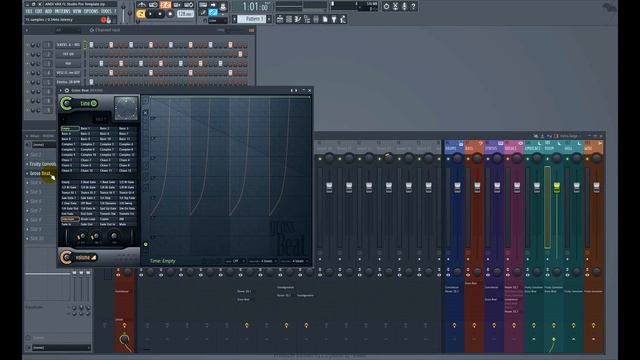Open the VIEW menu
Image resolution: width=640 pixels, height=360 pixels.
tap(77, 11)
